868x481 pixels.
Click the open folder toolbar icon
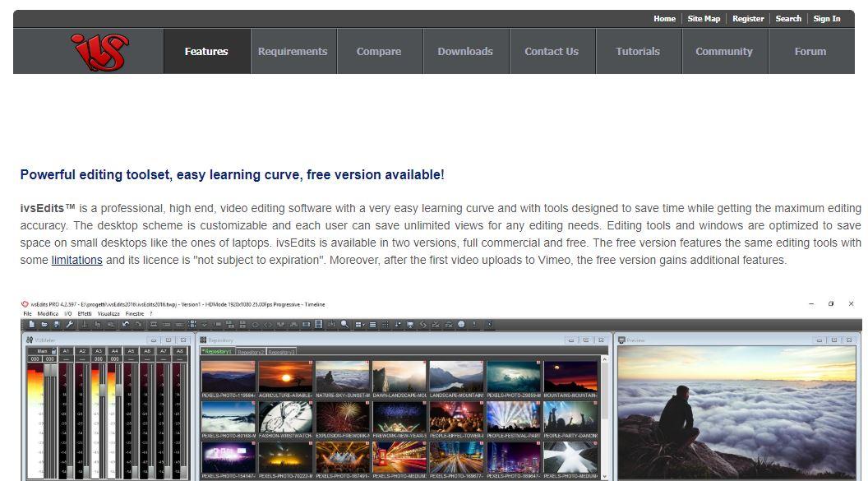pos(45,325)
